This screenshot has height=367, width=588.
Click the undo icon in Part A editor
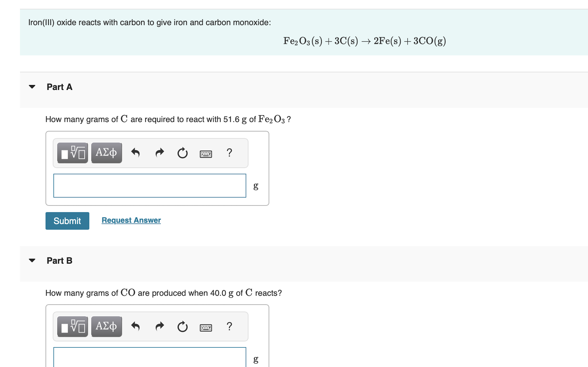tap(136, 153)
